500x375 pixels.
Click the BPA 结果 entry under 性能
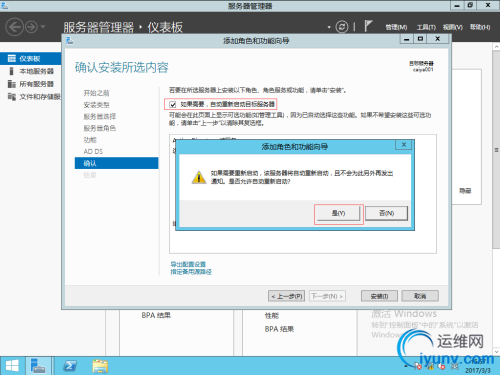279,329
